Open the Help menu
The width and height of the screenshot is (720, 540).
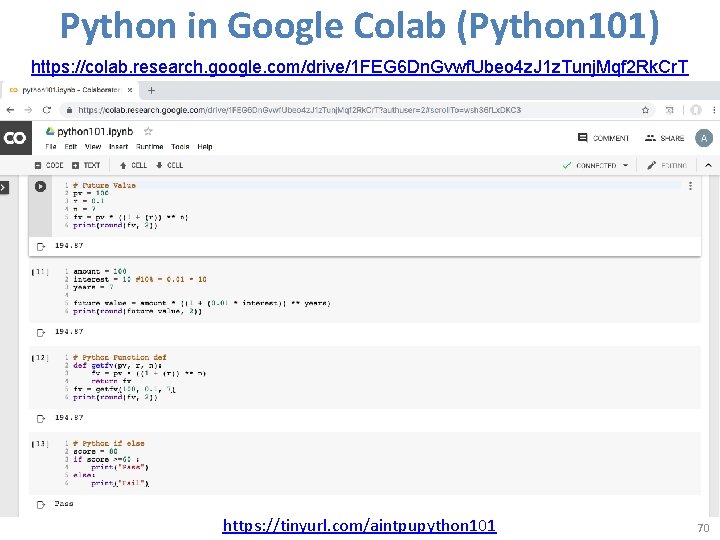[x=205, y=146]
